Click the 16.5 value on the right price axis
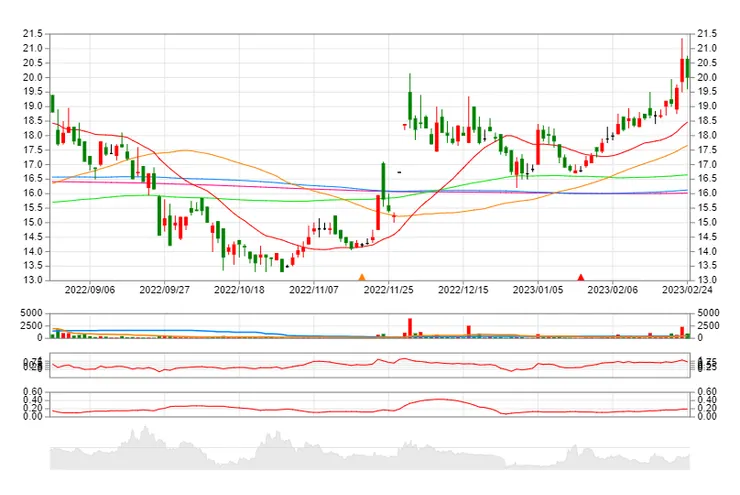Viewport: 740px width, 495px height. 706,179
